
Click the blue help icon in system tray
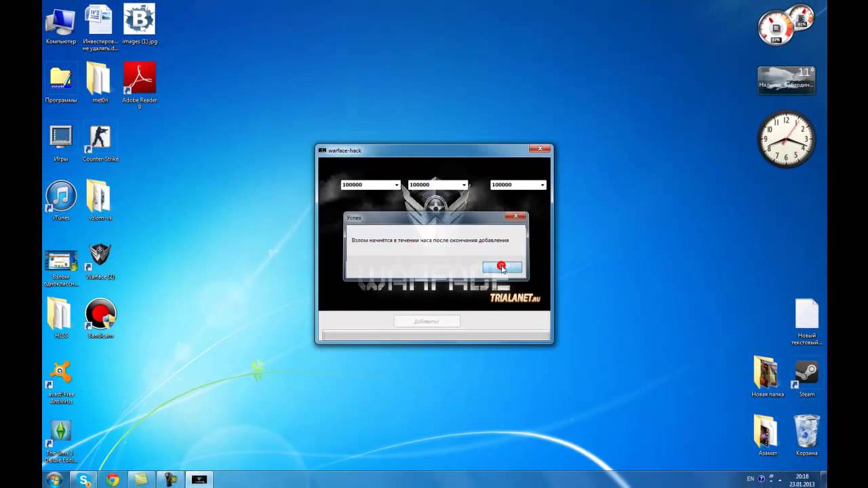(761, 479)
